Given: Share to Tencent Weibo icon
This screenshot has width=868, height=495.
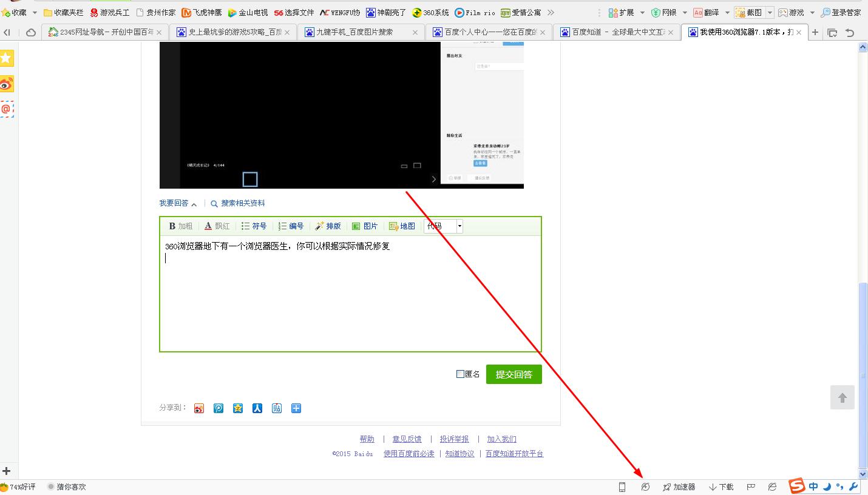Looking at the screenshot, I should click(x=219, y=408).
